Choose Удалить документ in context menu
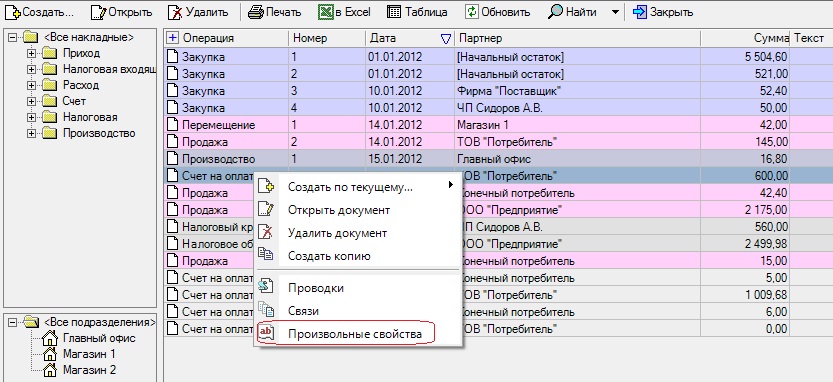833x382 pixels. coord(357,233)
